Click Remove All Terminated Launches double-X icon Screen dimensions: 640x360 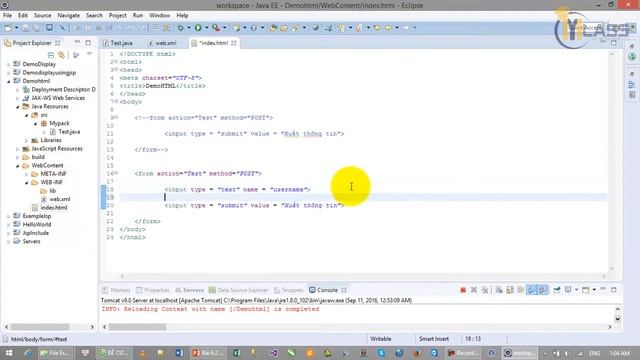484,290
